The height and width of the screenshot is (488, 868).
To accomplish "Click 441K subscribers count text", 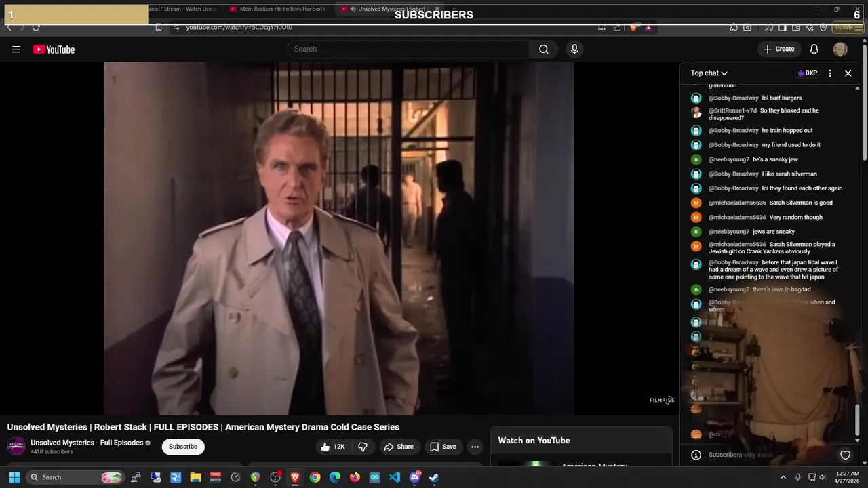I will (52, 452).
